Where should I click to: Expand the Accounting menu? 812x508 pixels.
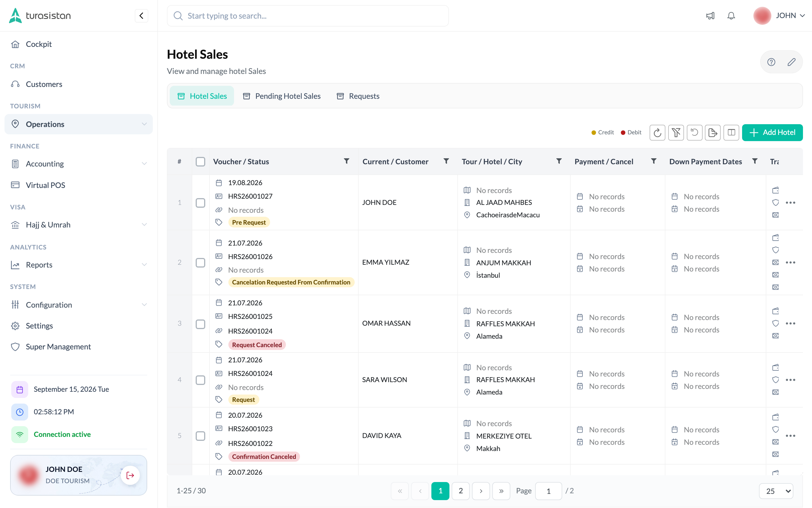(x=78, y=164)
